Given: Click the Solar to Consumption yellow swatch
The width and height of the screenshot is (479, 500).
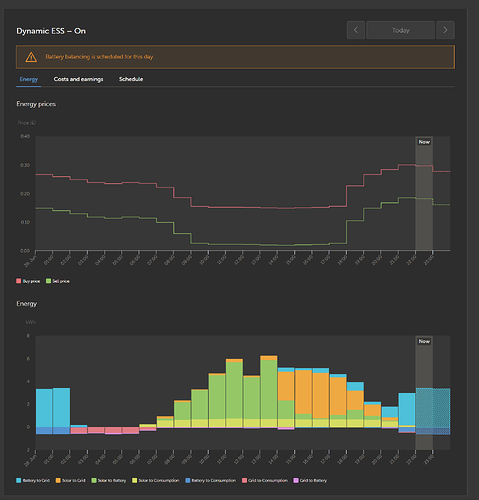Looking at the screenshot, I should click(x=135, y=480).
